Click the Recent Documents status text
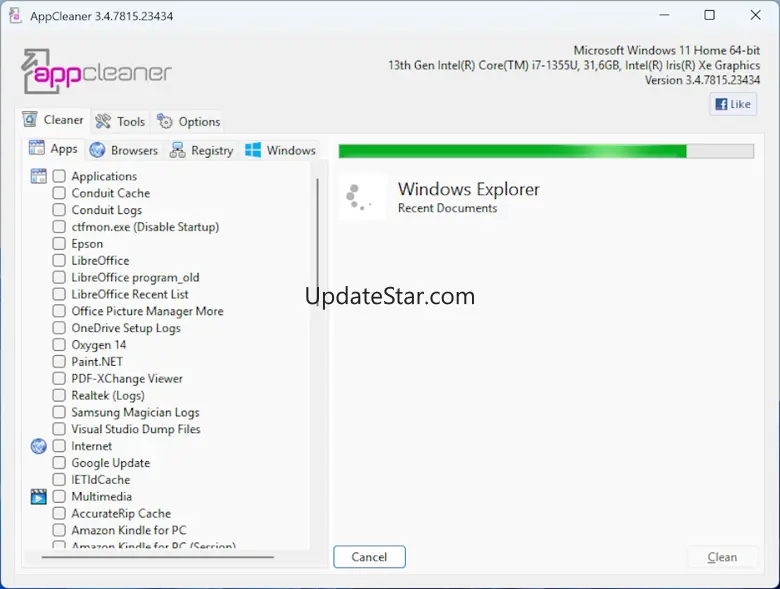Screen dimensions: 780x589 pyautogui.click(x=447, y=208)
